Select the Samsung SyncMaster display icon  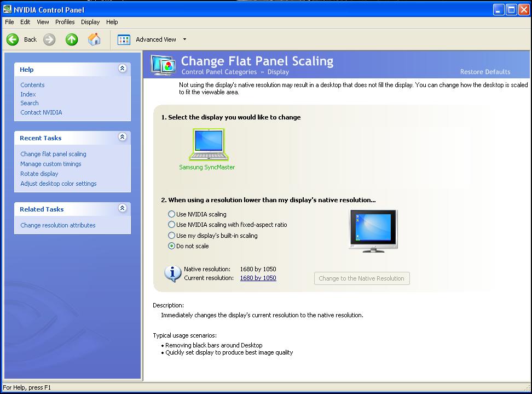click(208, 145)
